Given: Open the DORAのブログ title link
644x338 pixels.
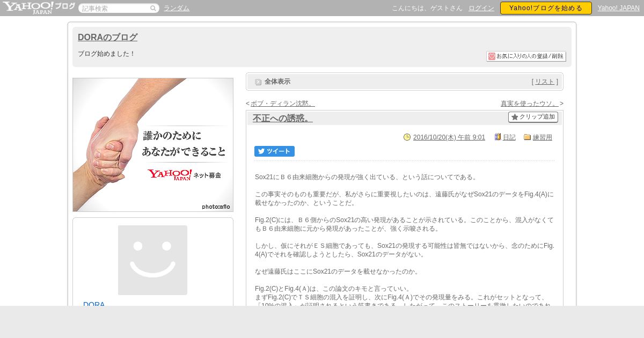Looking at the screenshot, I should coord(107,38).
